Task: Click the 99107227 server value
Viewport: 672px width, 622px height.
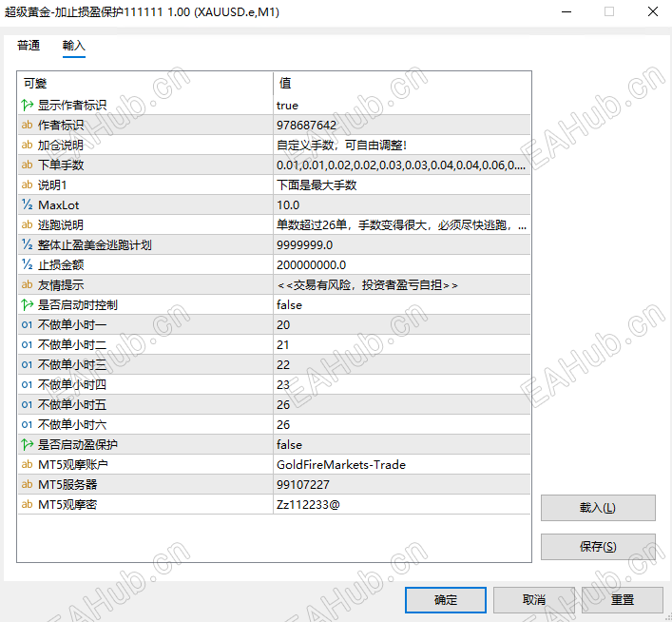Action: coord(401,485)
